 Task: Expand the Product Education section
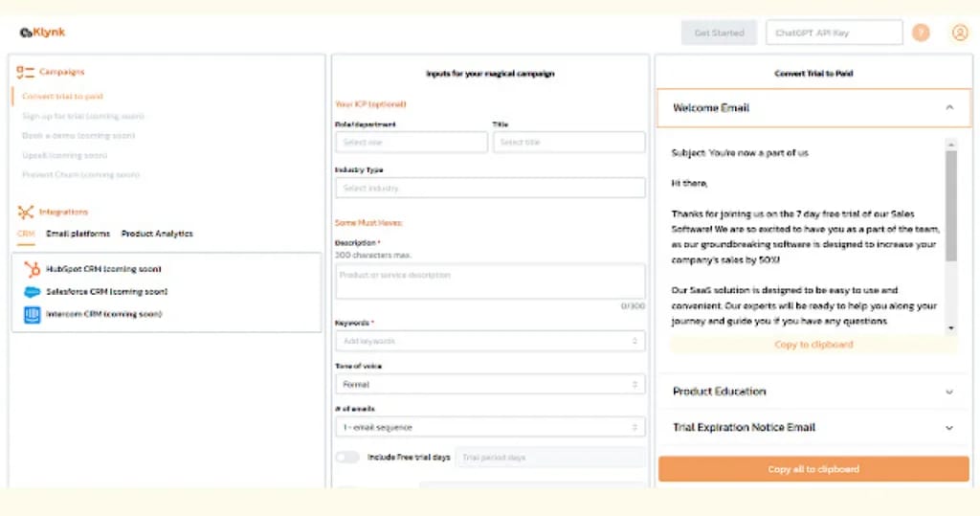813,392
